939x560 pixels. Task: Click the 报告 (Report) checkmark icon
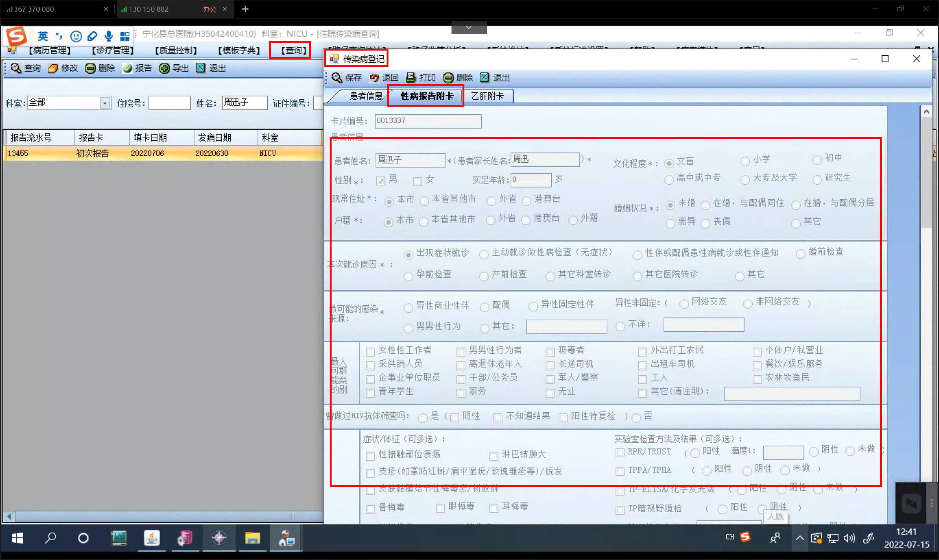(x=127, y=68)
